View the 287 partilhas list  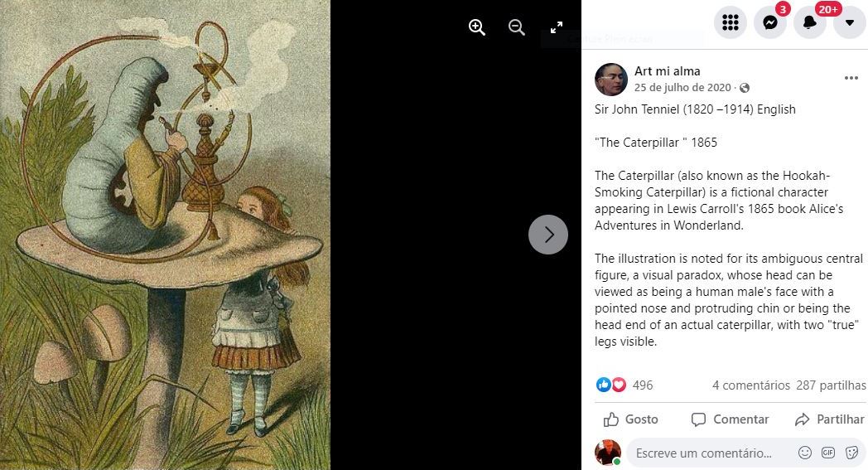pyautogui.click(x=831, y=385)
